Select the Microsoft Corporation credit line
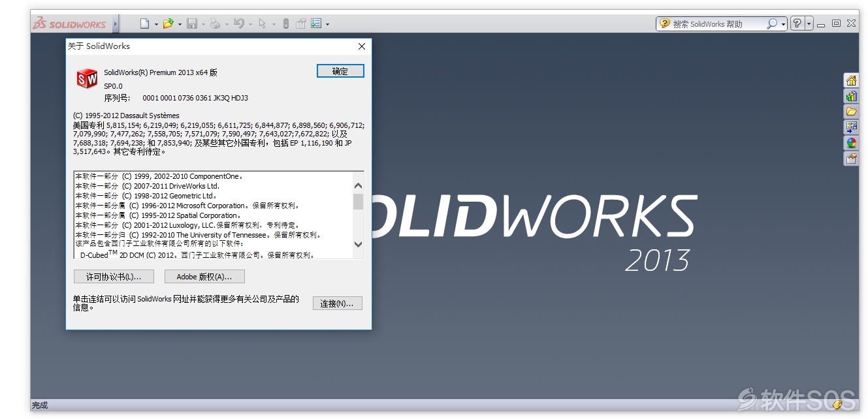 pyautogui.click(x=187, y=206)
